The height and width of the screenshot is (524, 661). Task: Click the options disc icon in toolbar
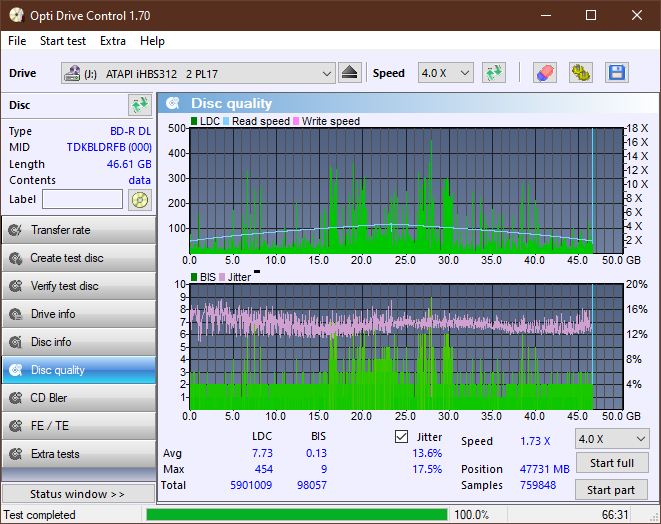(580, 73)
